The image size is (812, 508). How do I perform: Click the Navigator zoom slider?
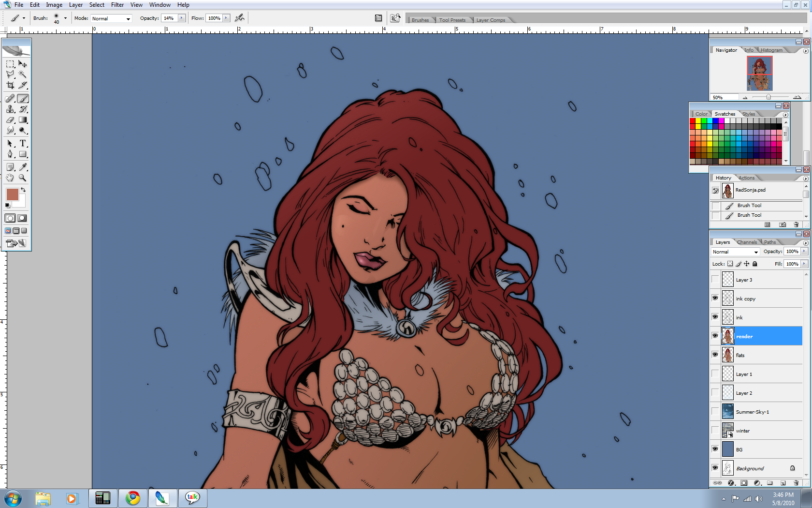[768, 97]
